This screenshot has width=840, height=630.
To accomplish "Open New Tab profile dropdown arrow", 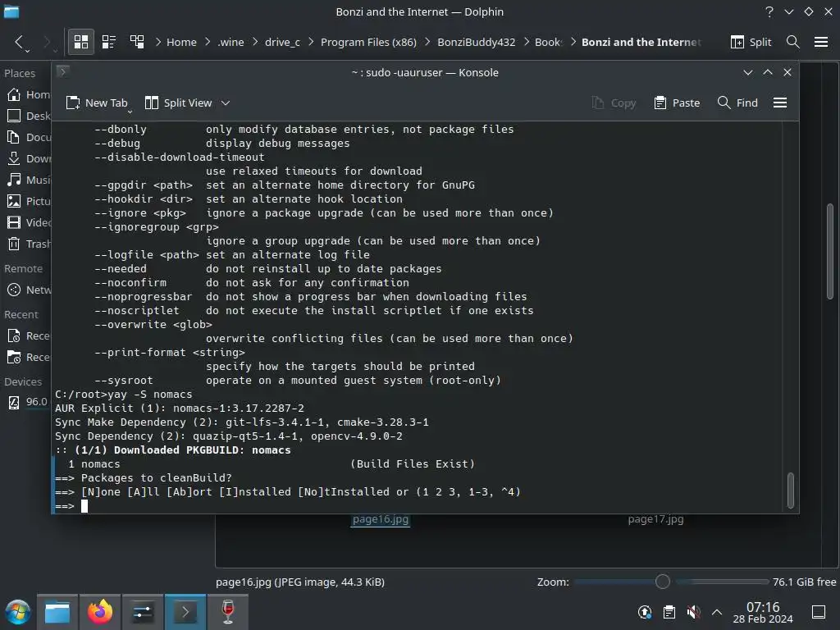I will coord(130,112).
